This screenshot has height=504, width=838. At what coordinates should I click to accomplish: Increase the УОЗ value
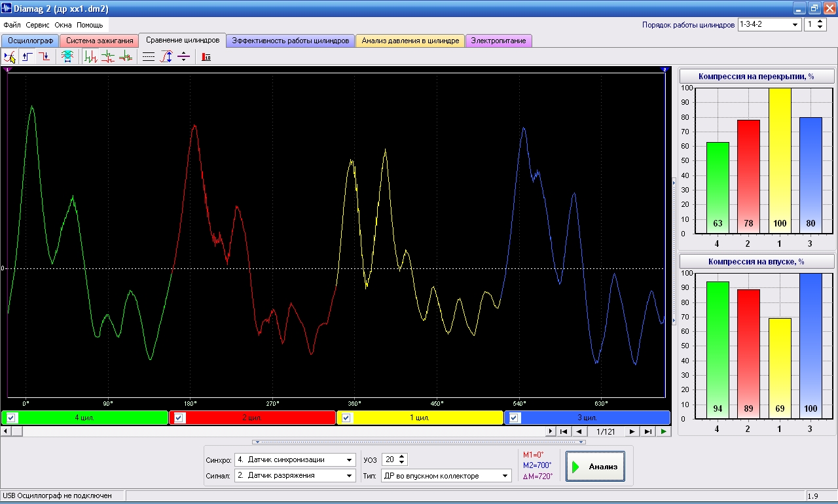pyautogui.click(x=402, y=457)
